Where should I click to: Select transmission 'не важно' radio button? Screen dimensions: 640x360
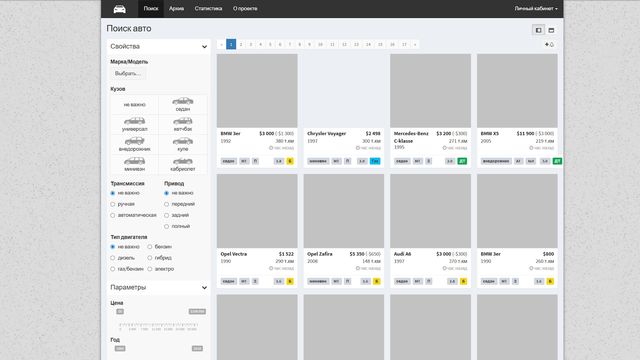coord(113,193)
